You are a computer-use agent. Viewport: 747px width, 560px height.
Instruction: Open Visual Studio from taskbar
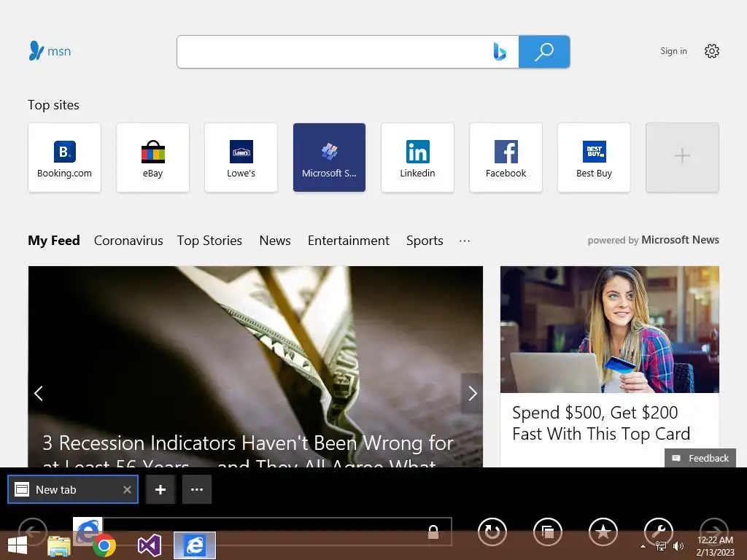click(x=149, y=545)
